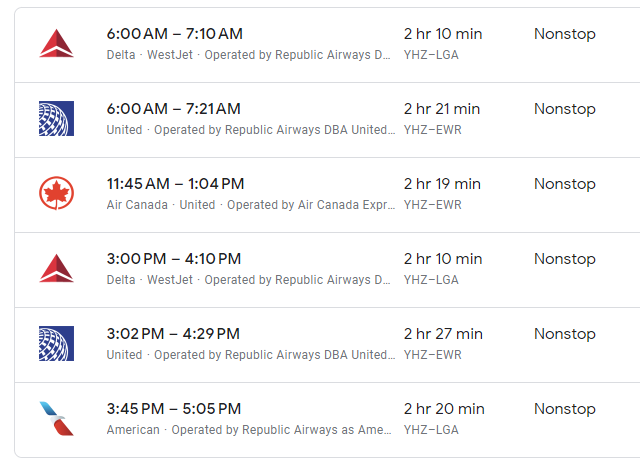Click the United logo on the 3:02 PM flight
This screenshot has height=471, width=640.
tap(56, 343)
